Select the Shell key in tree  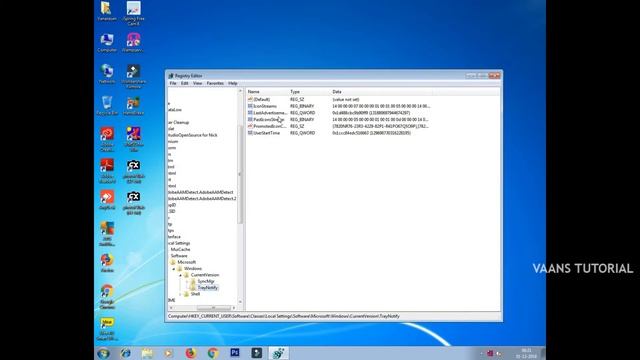[195, 294]
